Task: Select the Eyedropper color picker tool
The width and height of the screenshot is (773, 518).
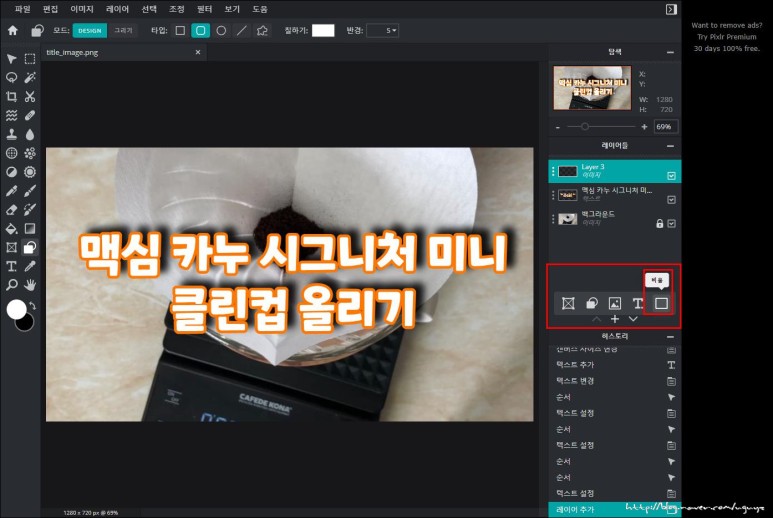Action: point(30,266)
